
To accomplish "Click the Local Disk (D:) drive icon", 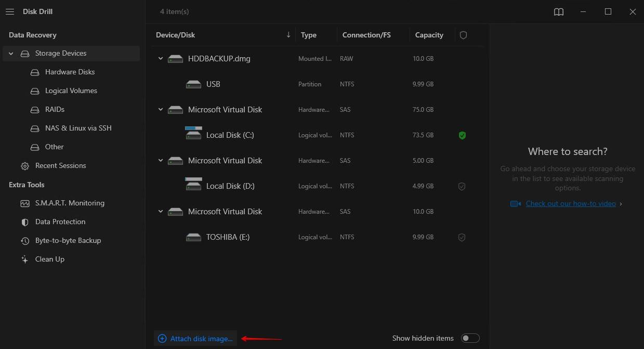I will 193,184.
